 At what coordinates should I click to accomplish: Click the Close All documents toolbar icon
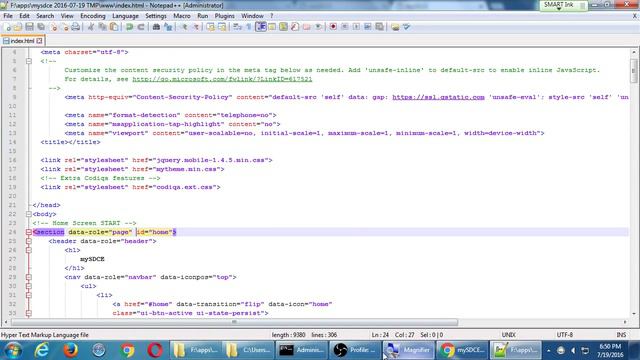click(64, 27)
